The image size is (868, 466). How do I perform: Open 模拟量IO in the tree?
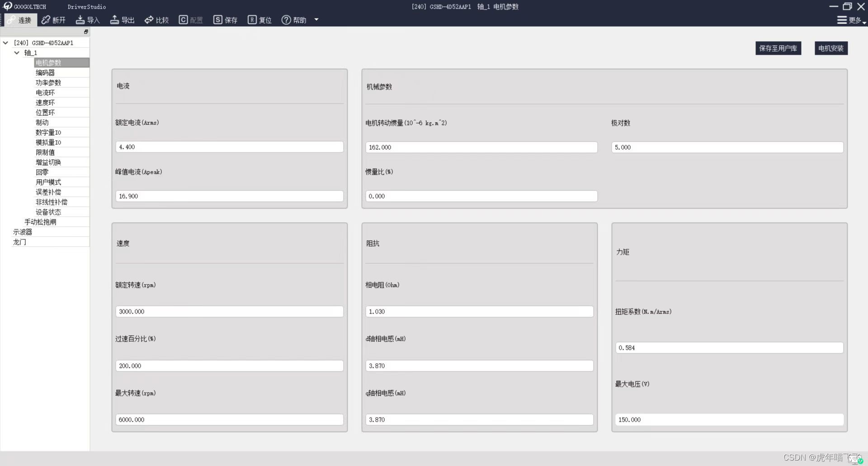tap(62, 142)
